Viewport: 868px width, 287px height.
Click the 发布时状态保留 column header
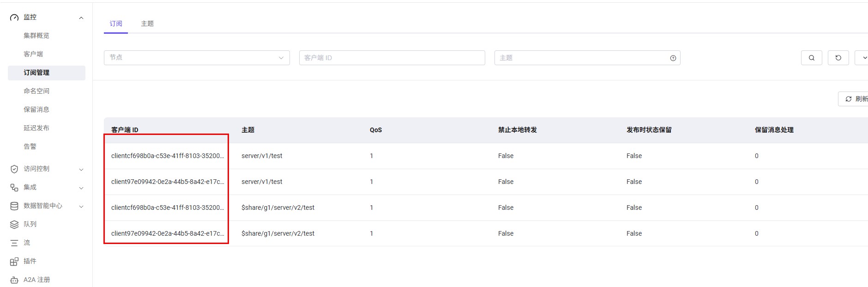tap(649, 130)
